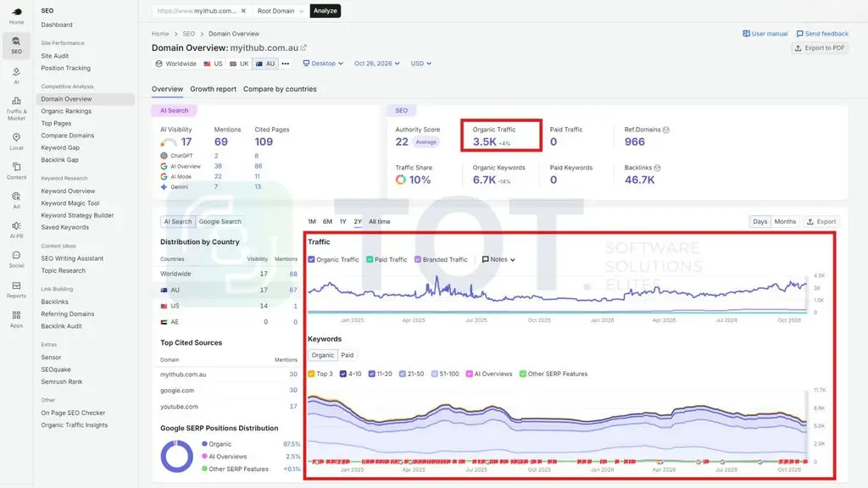
Task: Open external link icon beside myithub.com.au
Action: point(303,47)
